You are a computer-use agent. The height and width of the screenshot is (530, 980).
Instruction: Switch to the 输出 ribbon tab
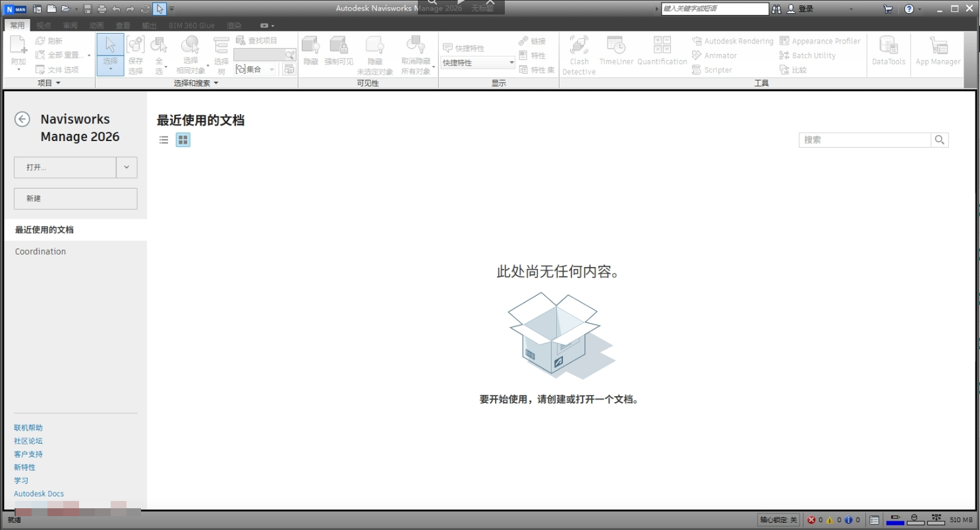[149, 26]
